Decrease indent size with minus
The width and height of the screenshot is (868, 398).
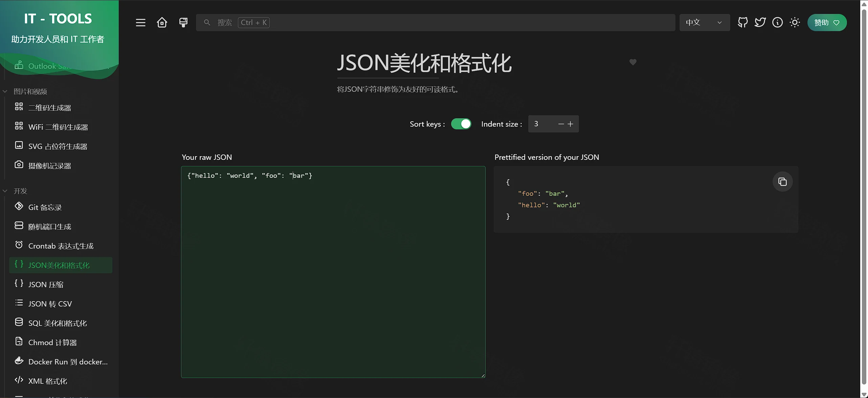coord(561,124)
